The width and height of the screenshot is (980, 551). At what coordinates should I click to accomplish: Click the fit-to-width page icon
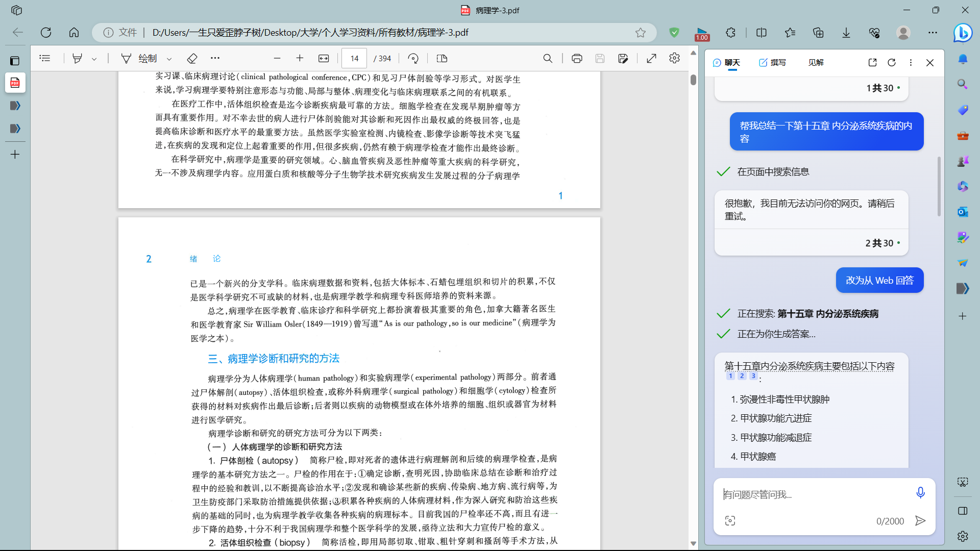click(x=324, y=59)
